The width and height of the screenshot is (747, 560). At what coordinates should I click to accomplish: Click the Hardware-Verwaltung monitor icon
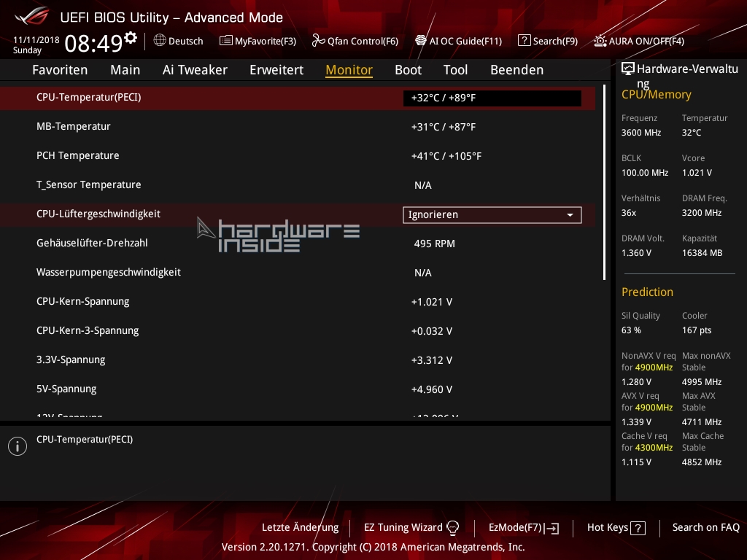click(628, 69)
